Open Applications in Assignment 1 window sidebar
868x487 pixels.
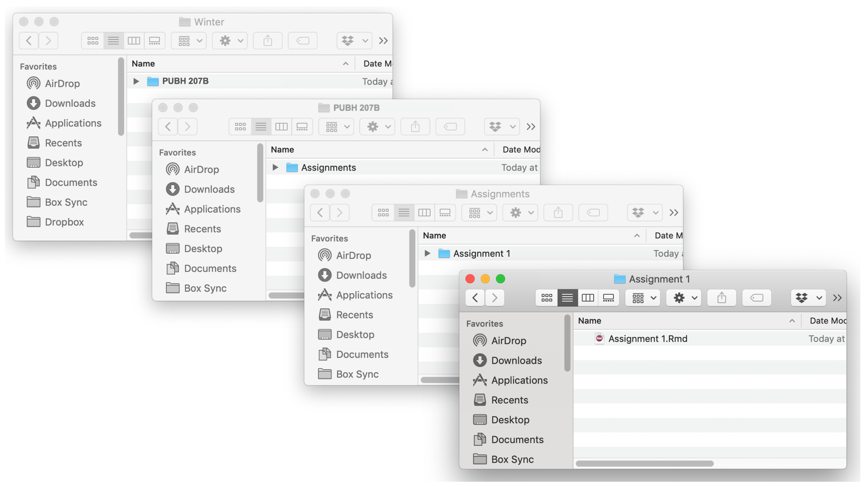(x=511, y=380)
